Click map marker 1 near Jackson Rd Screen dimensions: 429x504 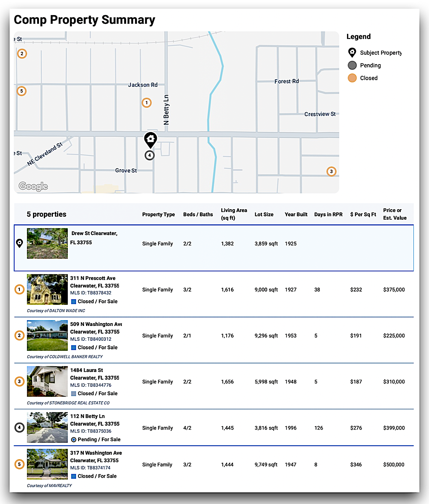pos(146,103)
